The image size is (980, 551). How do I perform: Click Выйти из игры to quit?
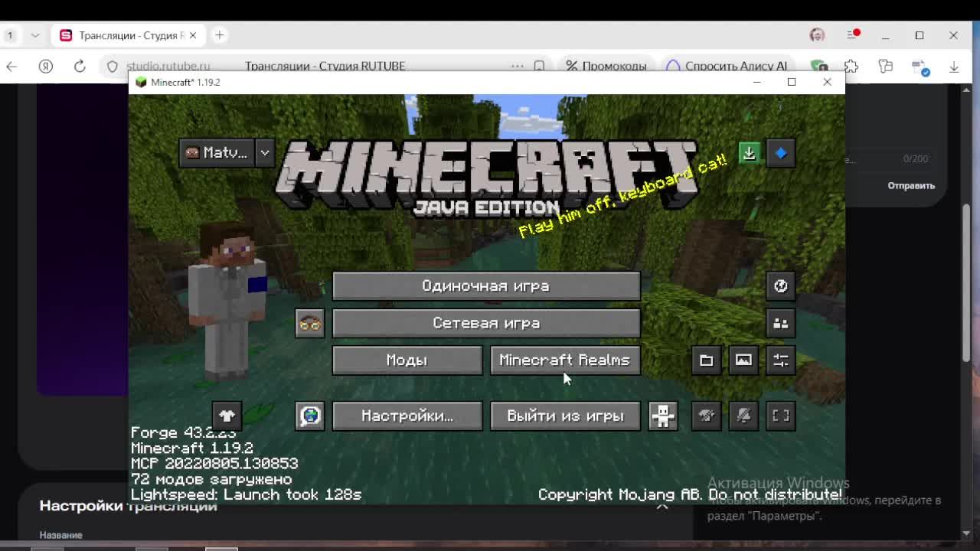point(565,416)
